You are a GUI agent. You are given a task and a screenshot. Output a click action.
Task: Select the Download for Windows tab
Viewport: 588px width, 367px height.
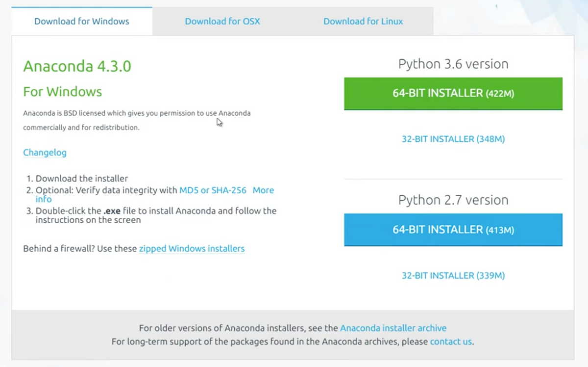(81, 21)
